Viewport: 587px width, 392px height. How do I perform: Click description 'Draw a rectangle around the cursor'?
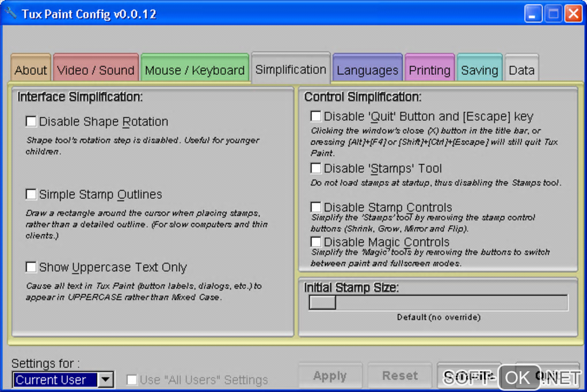coord(146,224)
